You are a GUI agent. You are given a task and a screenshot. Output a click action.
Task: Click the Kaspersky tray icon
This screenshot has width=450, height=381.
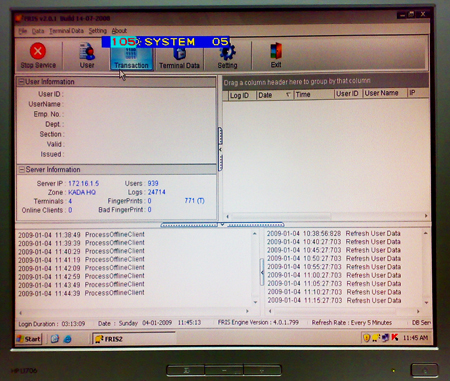tap(395, 338)
